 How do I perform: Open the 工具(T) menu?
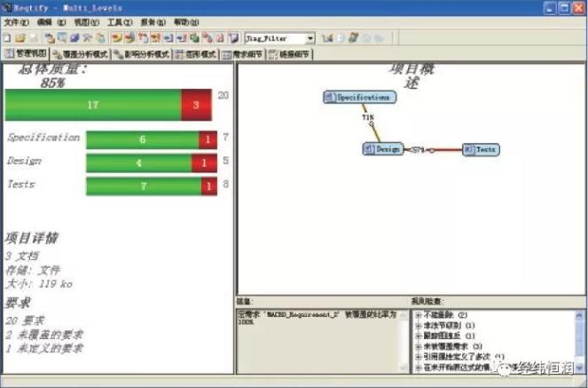coord(114,21)
